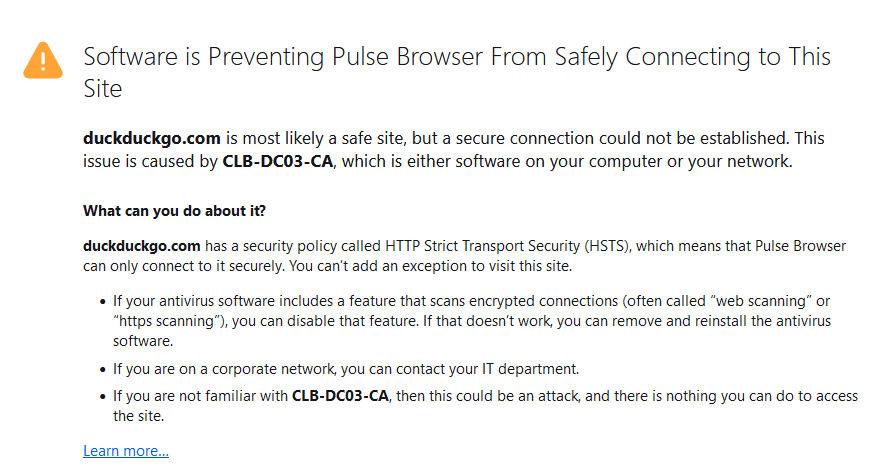Open the Learn more… link
Image resolution: width=873 pixels, height=468 pixels.
[x=126, y=451]
